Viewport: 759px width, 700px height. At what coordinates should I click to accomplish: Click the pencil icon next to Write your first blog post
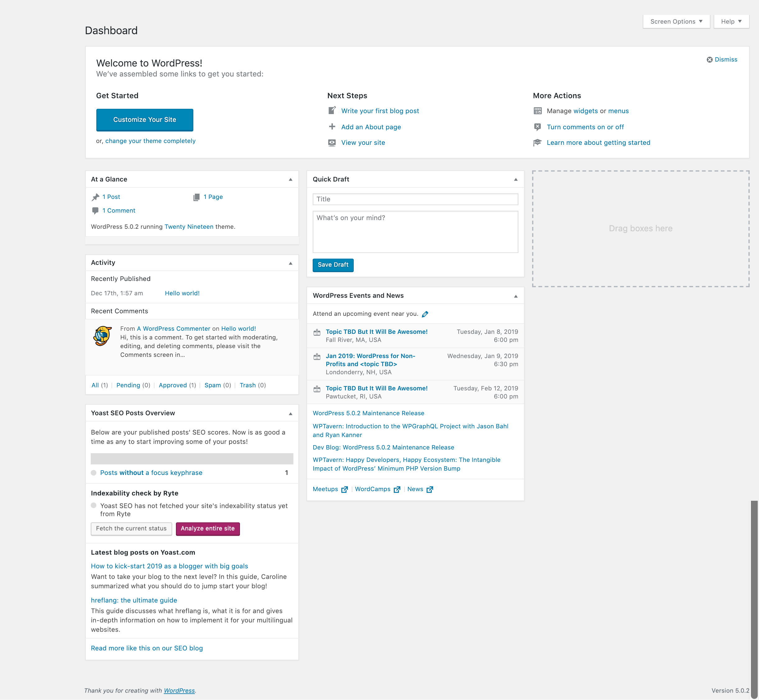(333, 110)
